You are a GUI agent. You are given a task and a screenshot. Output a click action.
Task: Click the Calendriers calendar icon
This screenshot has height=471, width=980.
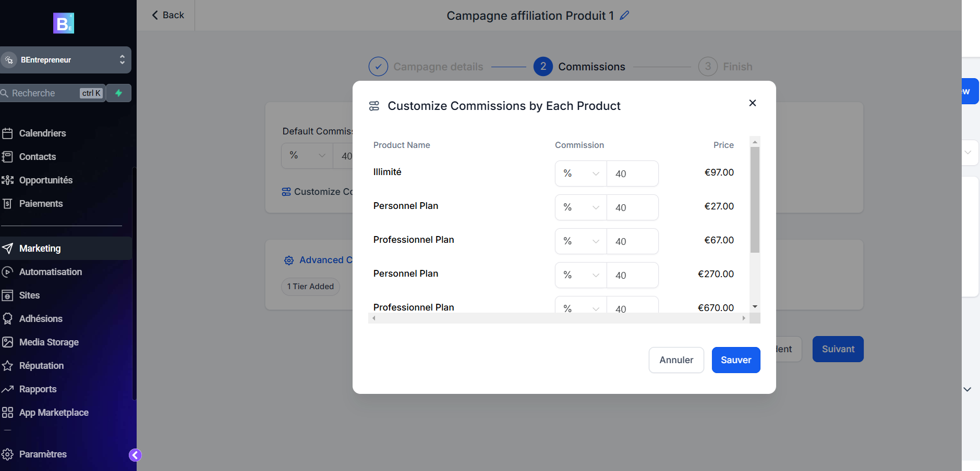7,133
